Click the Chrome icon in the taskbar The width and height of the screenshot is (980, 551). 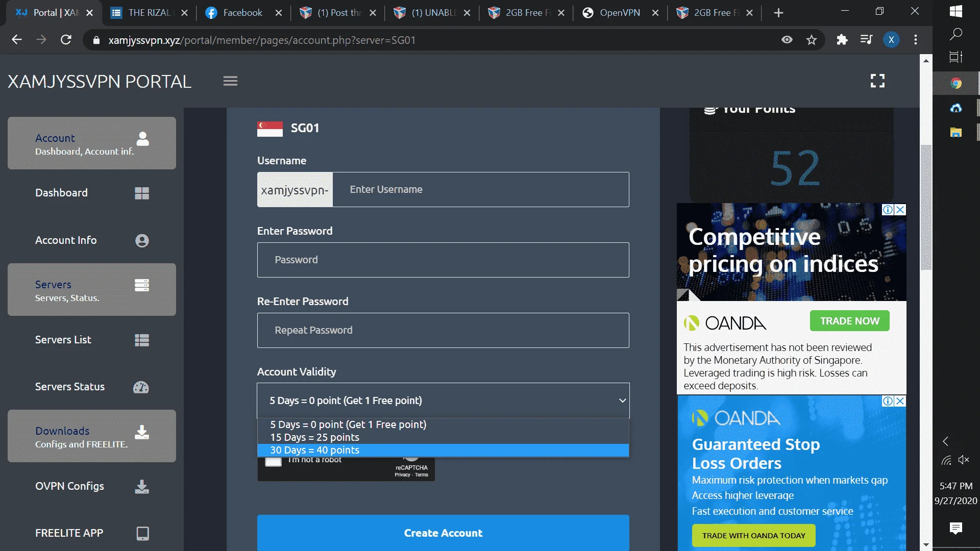956,83
